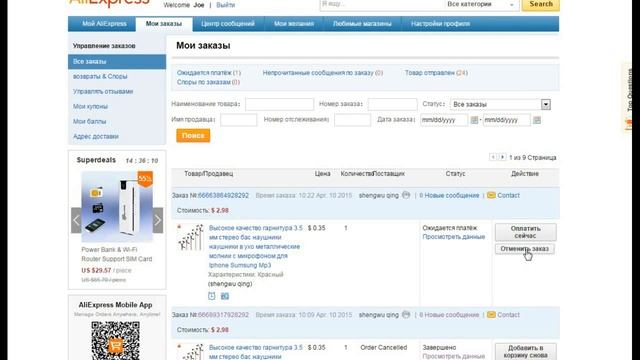Open new messages link for order 66663864928292
The image size is (640, 360).
(449, 196)
